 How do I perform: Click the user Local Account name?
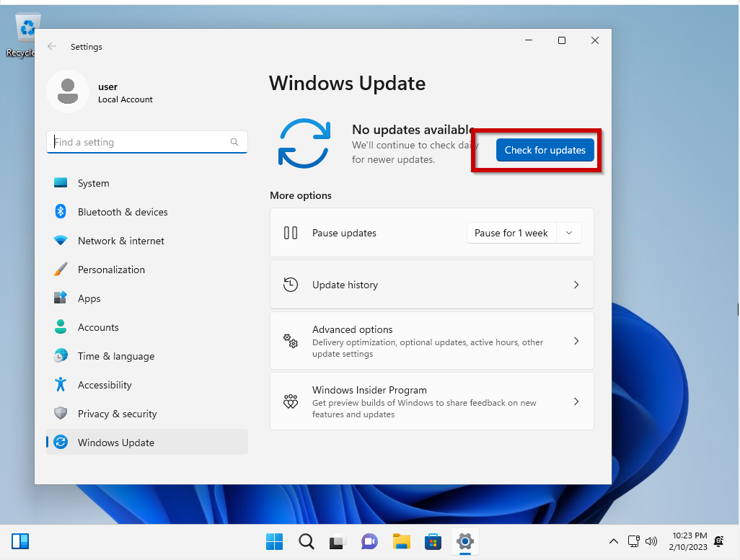(125, 92)
